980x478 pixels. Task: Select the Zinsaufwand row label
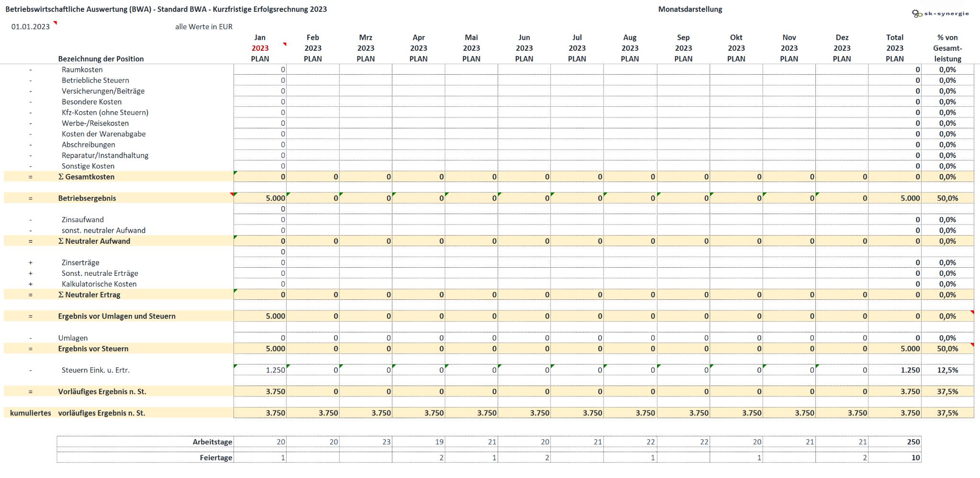pos(82,220)
